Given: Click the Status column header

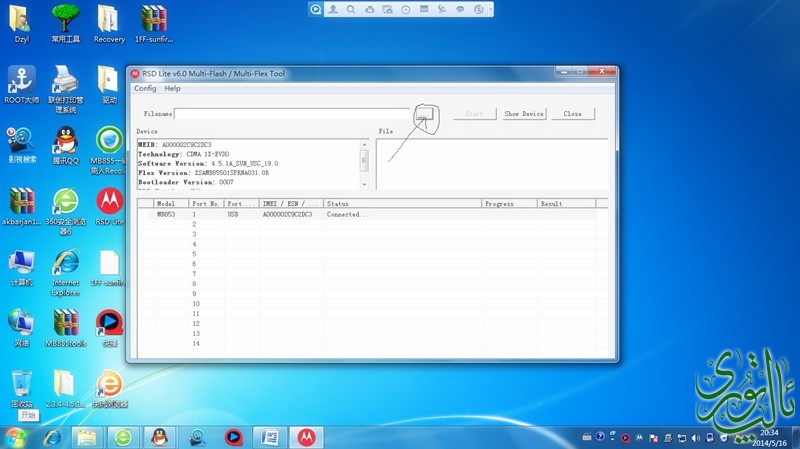Looking at the screenshot, I should [x=402, y=204].
